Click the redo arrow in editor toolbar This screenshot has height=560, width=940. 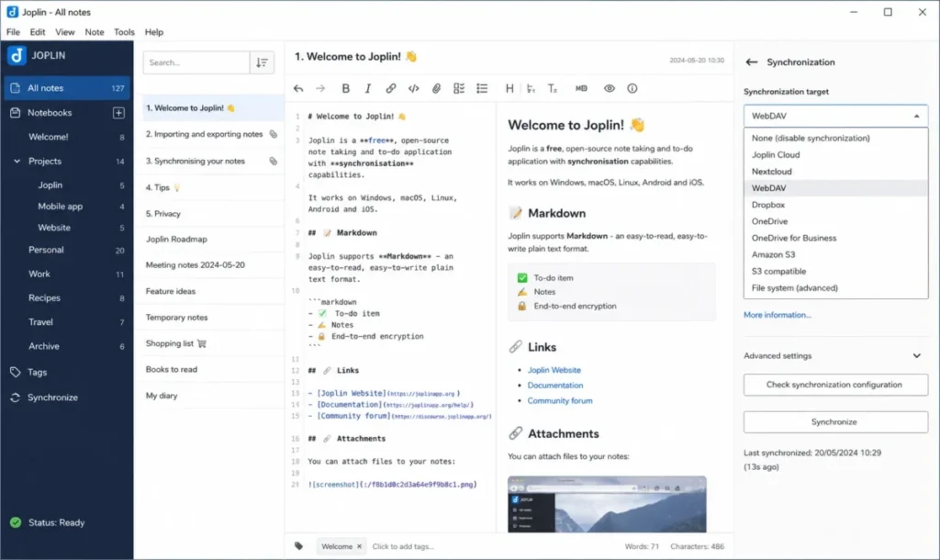(320, 88)
